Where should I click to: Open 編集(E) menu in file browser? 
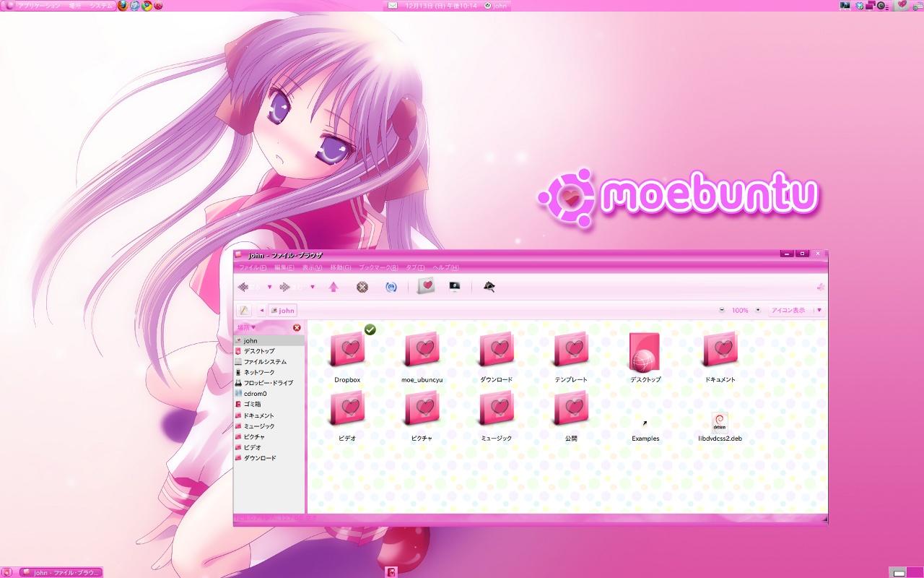coord(284,267)
